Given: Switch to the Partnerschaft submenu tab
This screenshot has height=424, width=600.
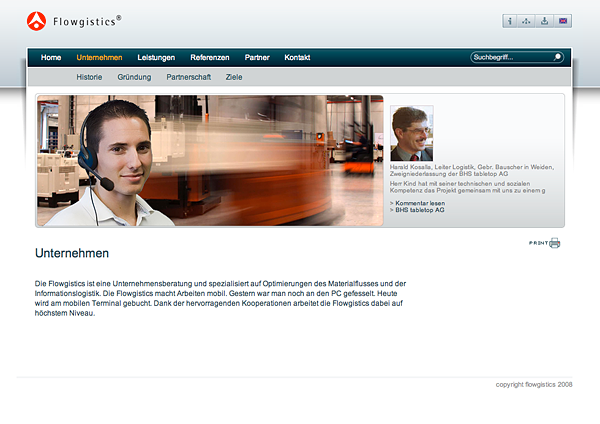Looking at the screenshot, I should 189,77.
